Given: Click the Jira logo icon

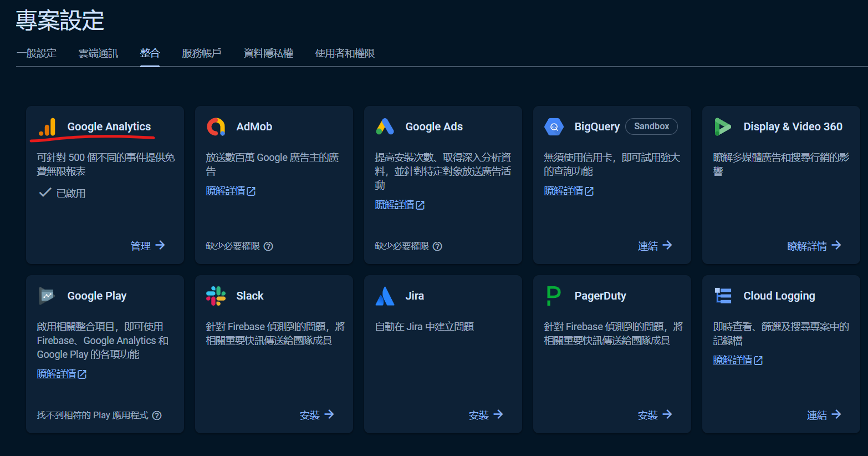Looking at the screenshot, I should pyautogui.click(x=385, y=296).
